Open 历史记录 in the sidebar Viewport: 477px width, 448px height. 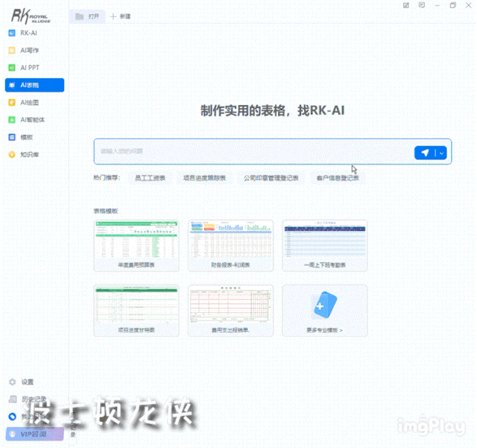click(28, 399)
